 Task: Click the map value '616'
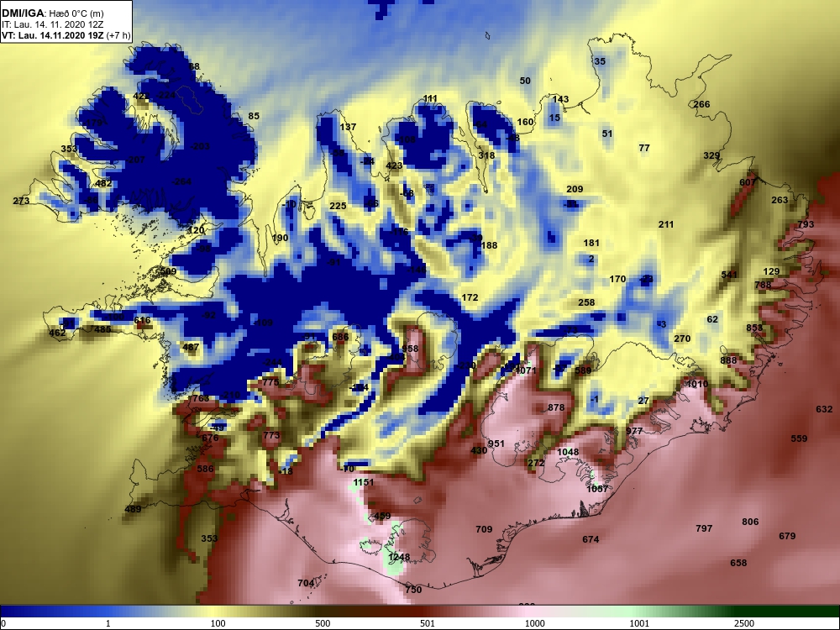[x=142, y=320]
